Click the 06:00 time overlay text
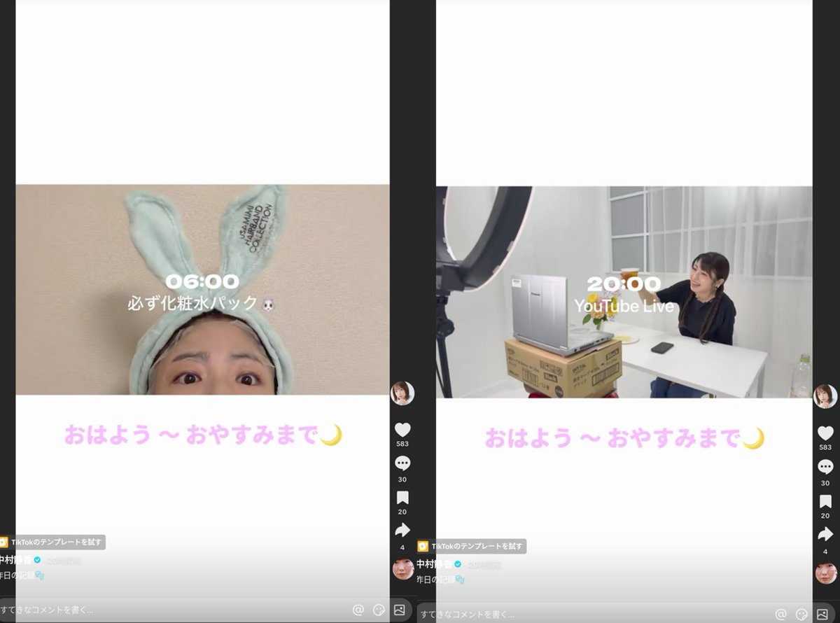Screen dimensions: 840x623 202,282
